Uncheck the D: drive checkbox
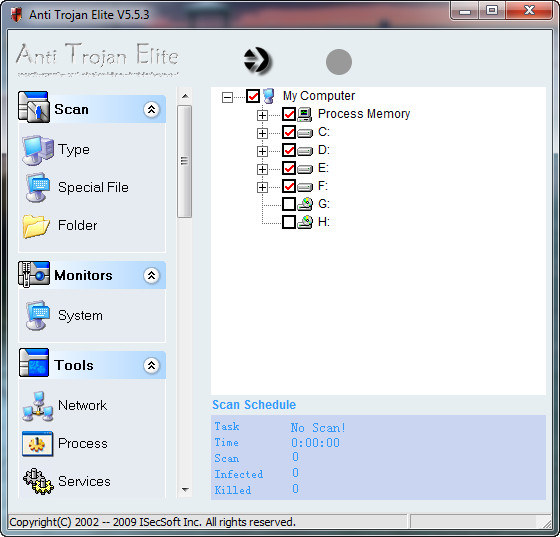 (289, 150)
